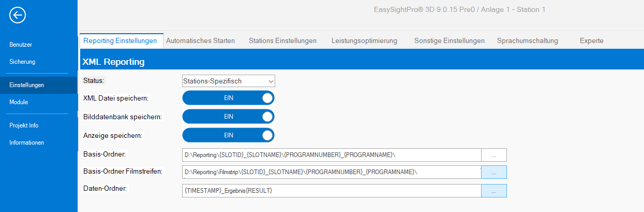
Task: Turn off Bilddatenbank speichern switch
Action: [x=228, y=117]
